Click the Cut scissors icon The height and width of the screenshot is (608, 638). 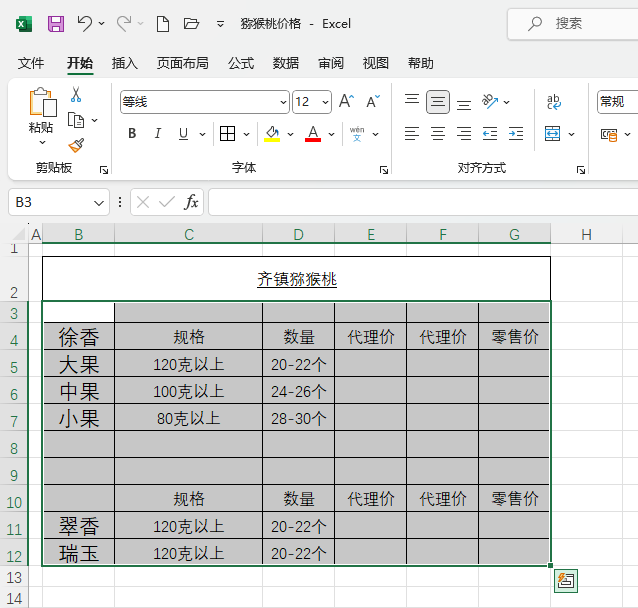coord(76,94)
